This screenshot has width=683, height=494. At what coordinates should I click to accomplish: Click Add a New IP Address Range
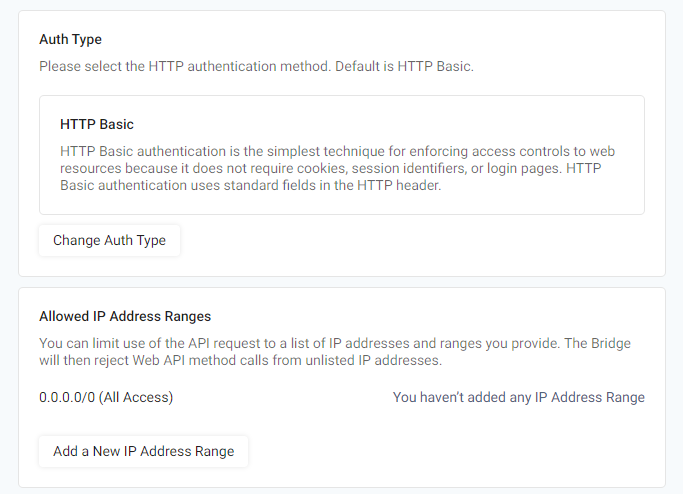pyautogui.click(x=144, y=451)
